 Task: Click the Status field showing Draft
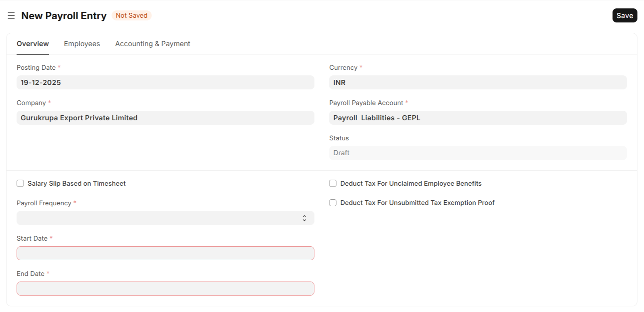point(478,153)
